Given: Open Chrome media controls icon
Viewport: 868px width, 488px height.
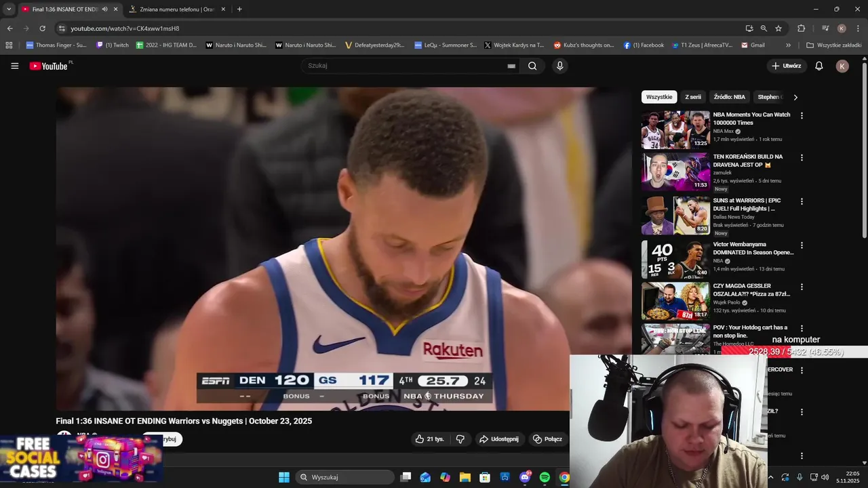Looking at the screenshot, I should 825,28.
